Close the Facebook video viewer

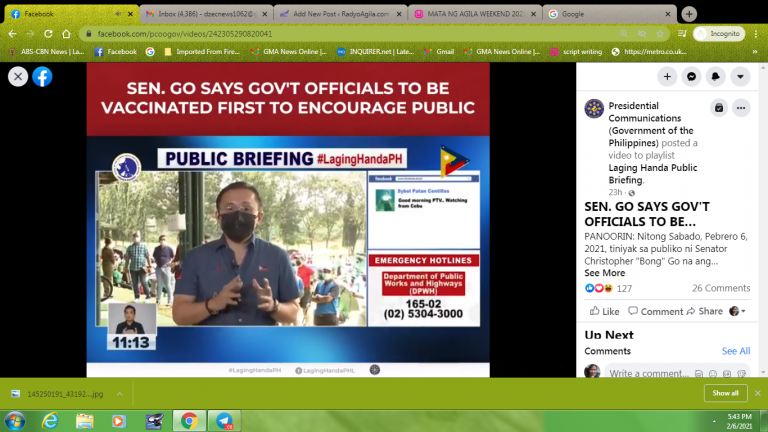pos(18,77)
